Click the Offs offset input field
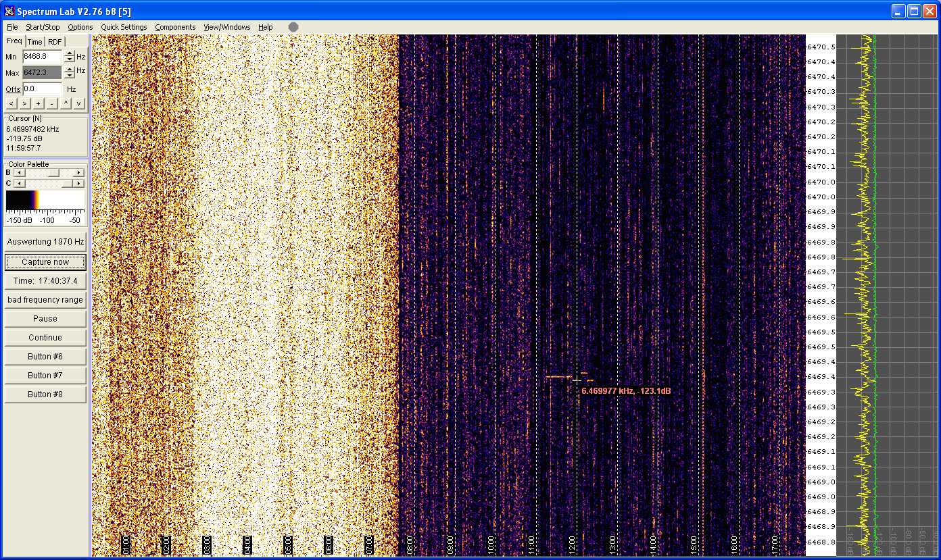This screenshot has height=560, width=941. tap(42, 88)
